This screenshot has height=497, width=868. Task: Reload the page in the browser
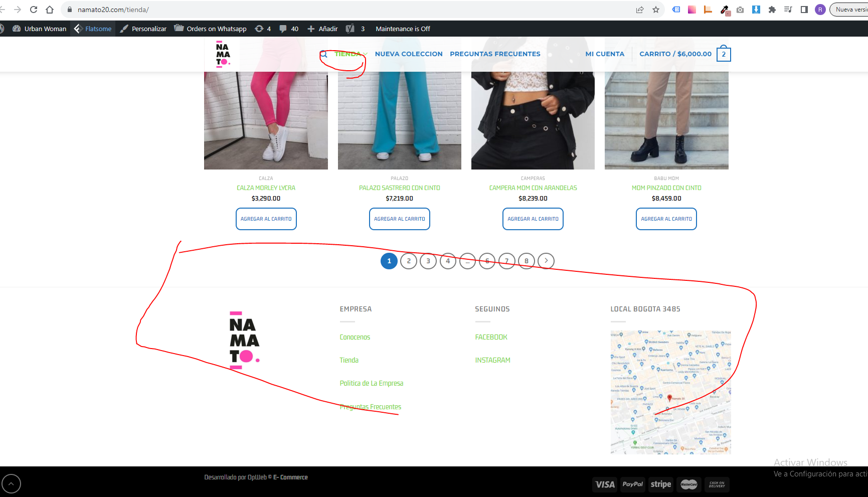click(34, 10)
